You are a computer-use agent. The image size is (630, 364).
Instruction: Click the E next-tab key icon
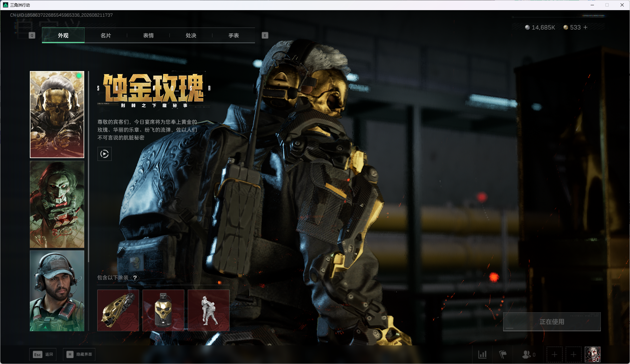click(x=265, y=35)
